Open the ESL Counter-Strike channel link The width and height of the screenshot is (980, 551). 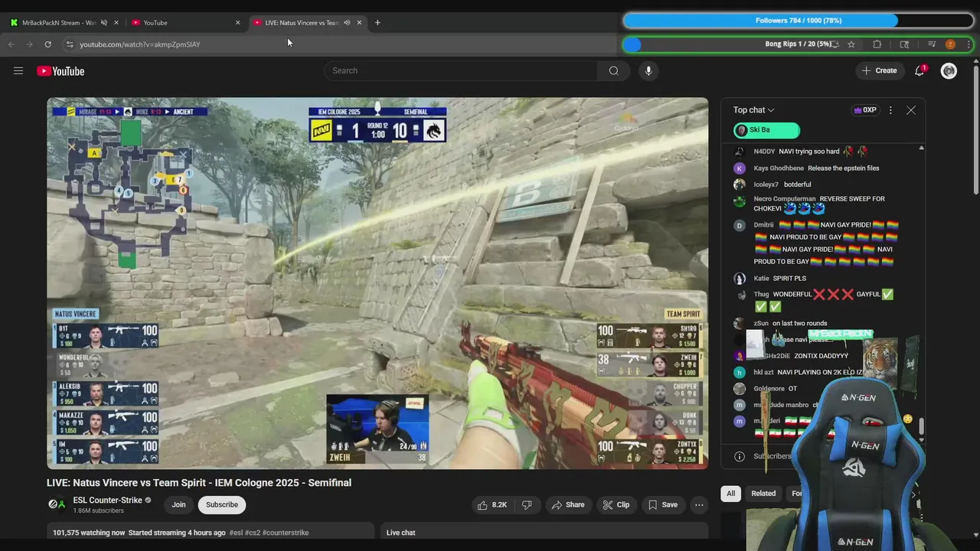point(107,500)
